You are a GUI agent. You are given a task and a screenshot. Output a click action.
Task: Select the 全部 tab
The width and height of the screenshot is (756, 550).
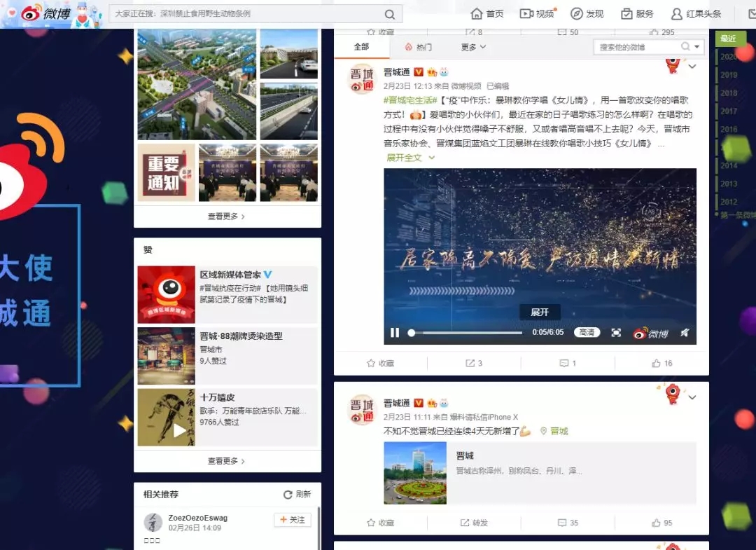pos(362,47)
